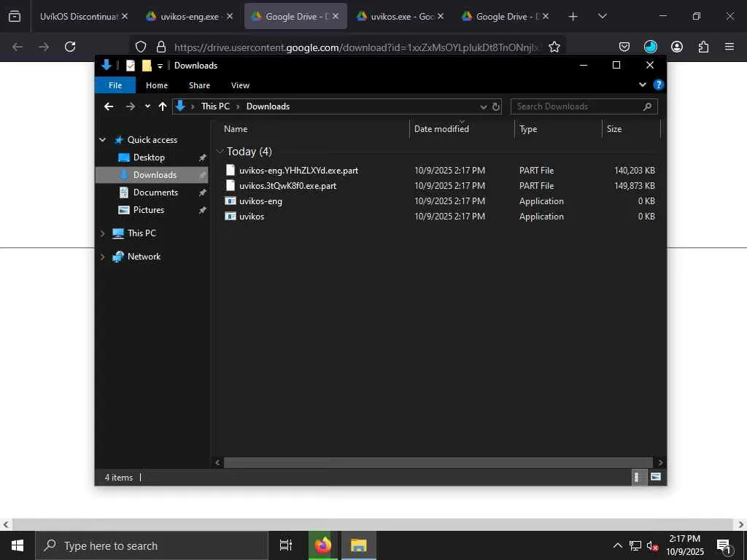The image size is (747, 560).
Task: Click the magnifier icon in Search Downloads
Action: click(647, 106)
